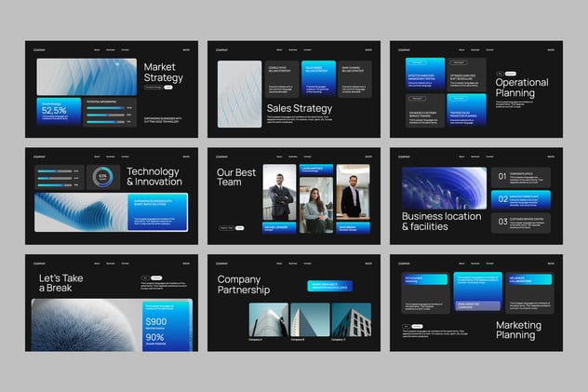Screen dimensions: 588x392
Task: Click the white pill tag above Operational Planning title
Action: point(511,73)
